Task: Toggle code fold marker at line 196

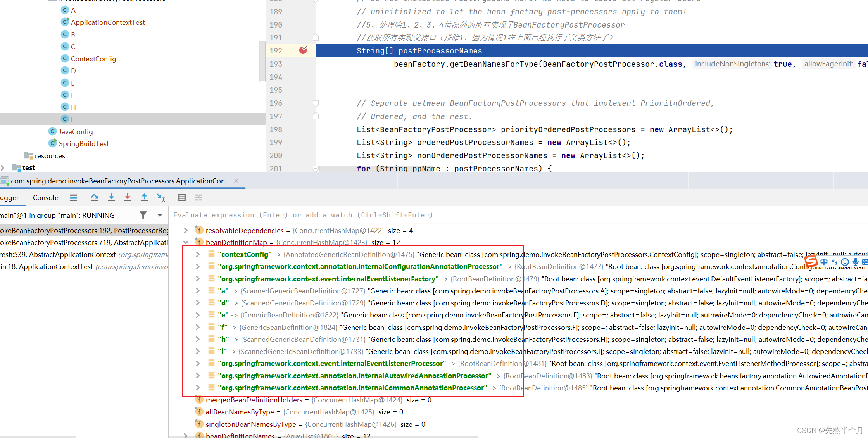Action: coord(316,103)
